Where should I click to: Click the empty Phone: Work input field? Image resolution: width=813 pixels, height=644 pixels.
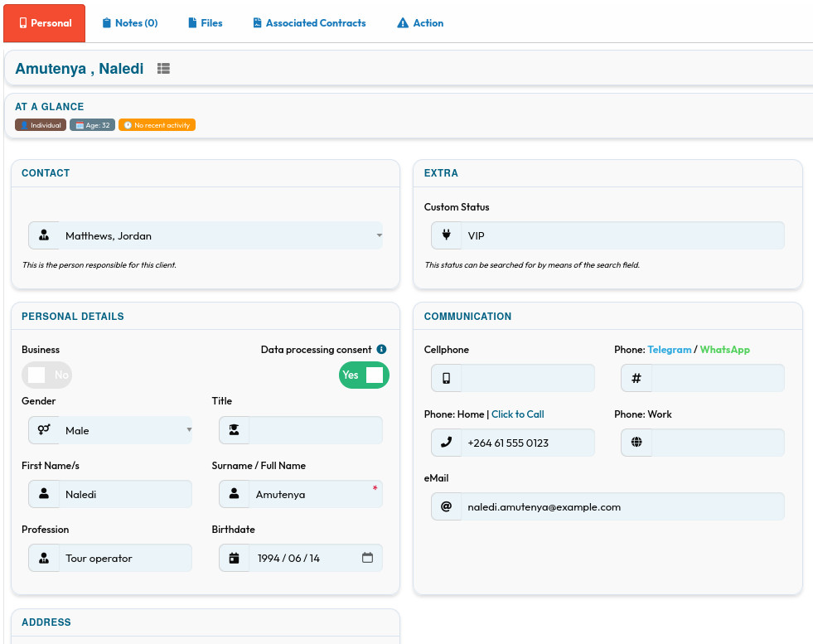tap(719, 443)
